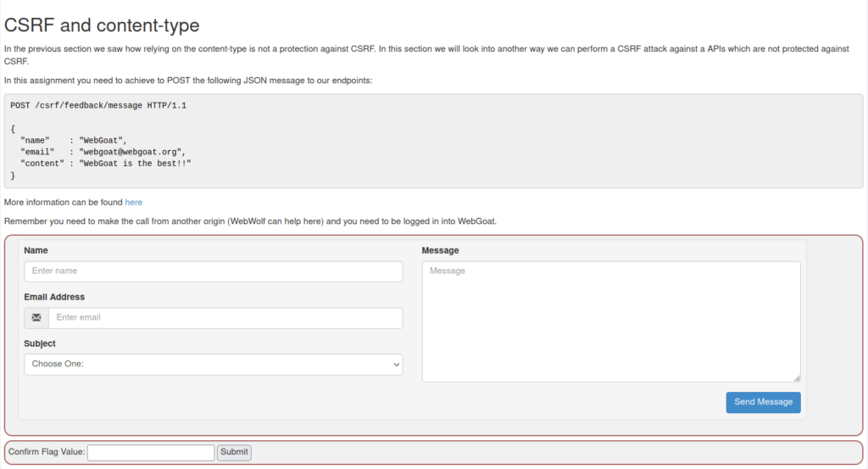Click the 'Email Address' field label
Image resolution: width=868 pixels, height=469 pixels.
click(54, 297)
